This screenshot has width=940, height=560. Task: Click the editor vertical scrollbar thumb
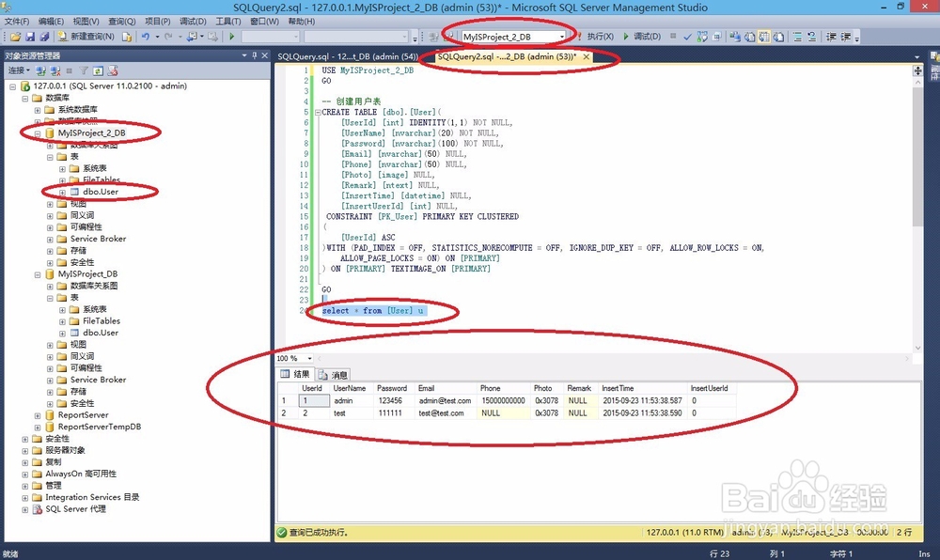917,156
